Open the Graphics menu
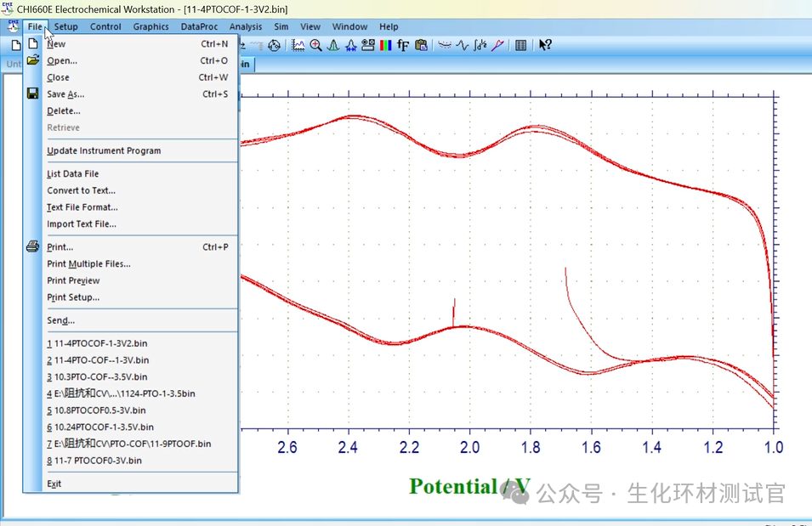The width and height of the screenshot is (812, 526). [150, 27]
